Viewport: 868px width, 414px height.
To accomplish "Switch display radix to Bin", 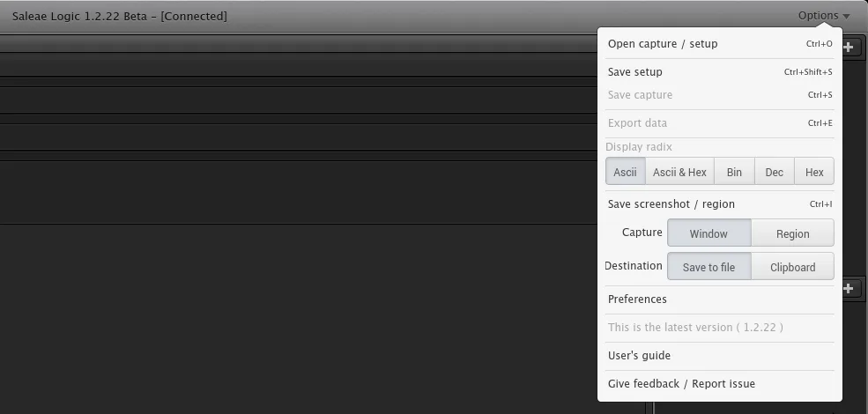I will (734, 172).
